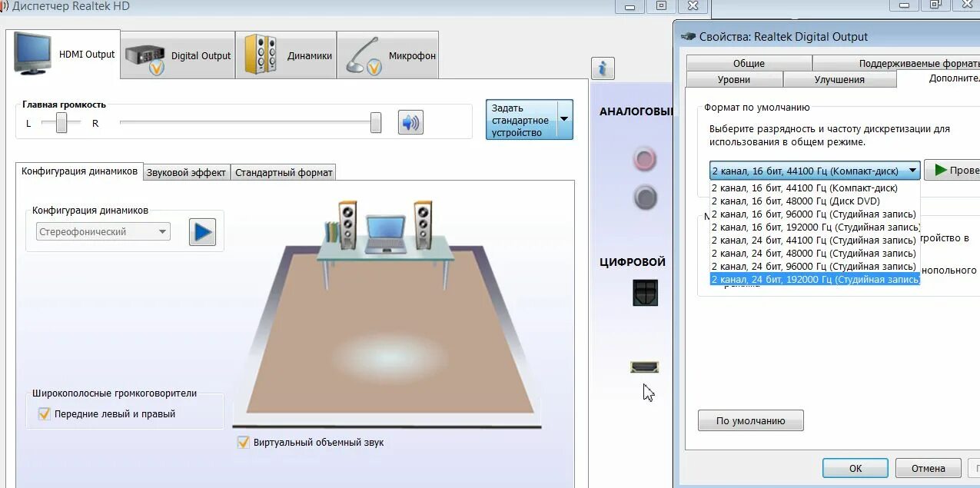Switch to the Уровни tab

coord(734,79)
